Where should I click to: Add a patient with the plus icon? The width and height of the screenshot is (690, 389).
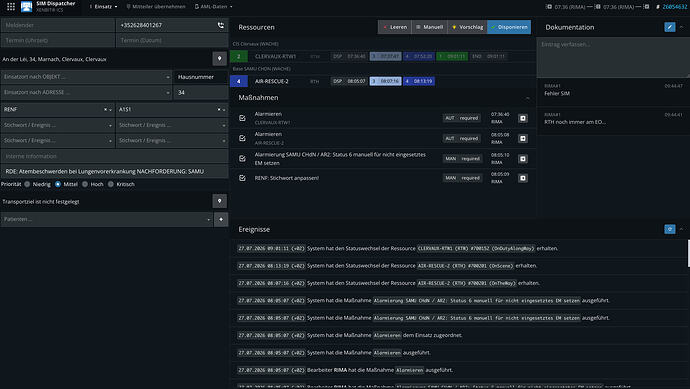(221, 219)
